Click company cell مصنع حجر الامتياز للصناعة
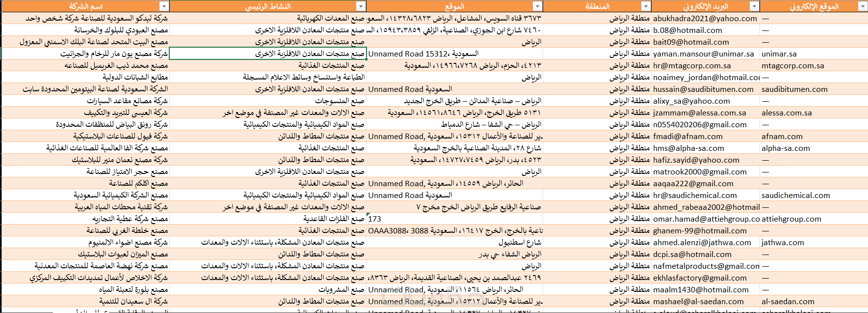868x313 pixels. tap(85, 171)
